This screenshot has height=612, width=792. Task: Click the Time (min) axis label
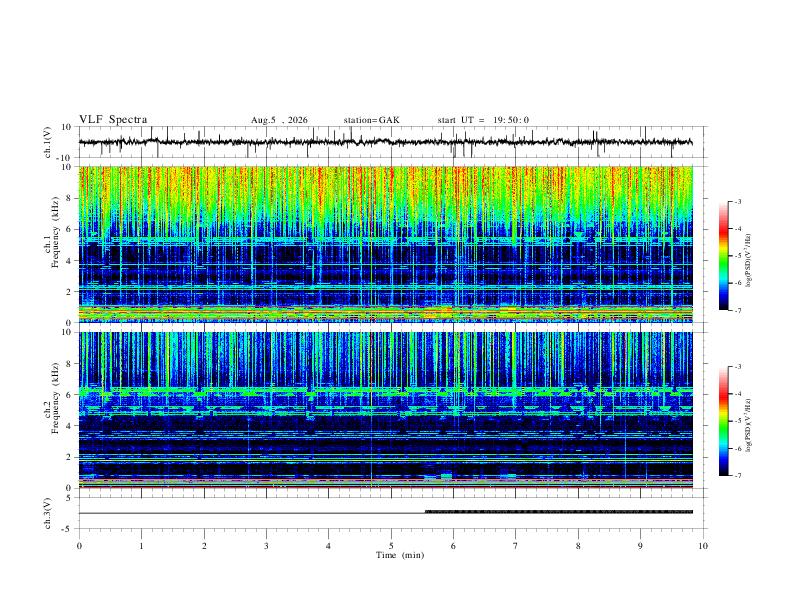(x=400, y=555)
